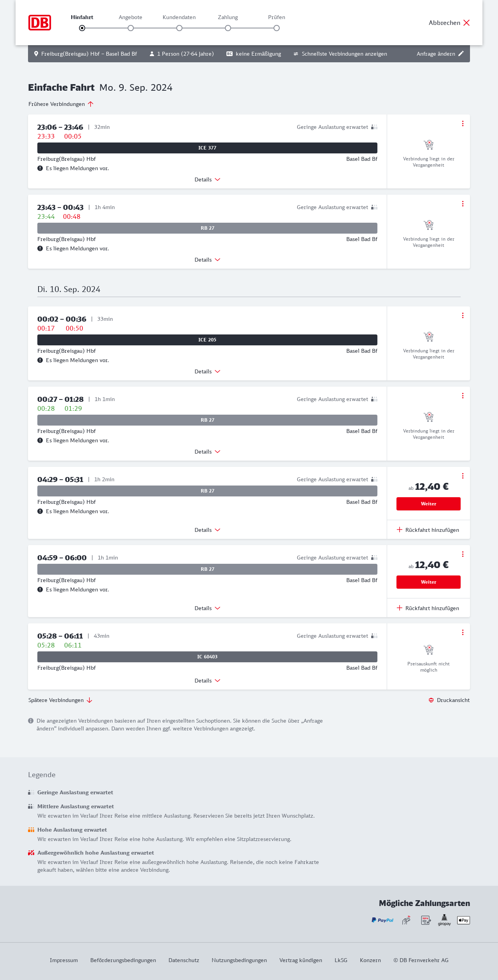Expand Details for ICE 377 connection
The image size is (498, 980).
coord(207,179)
